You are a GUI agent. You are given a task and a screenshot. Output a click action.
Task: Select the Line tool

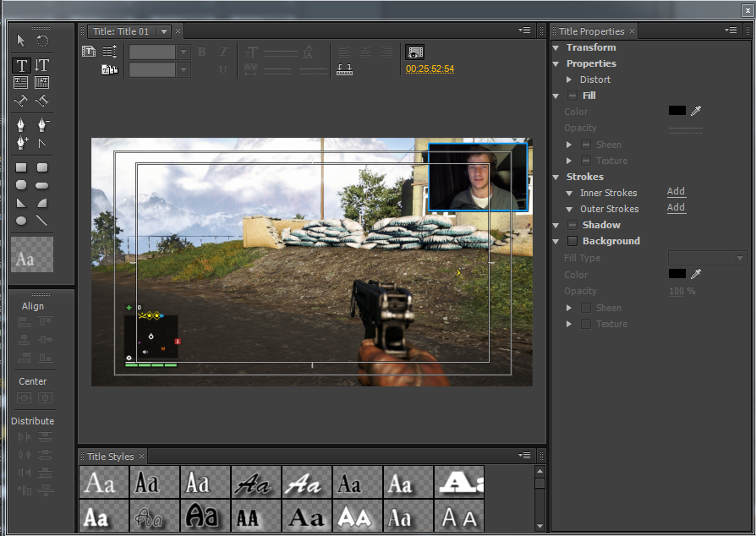click(x=42, y=221)
